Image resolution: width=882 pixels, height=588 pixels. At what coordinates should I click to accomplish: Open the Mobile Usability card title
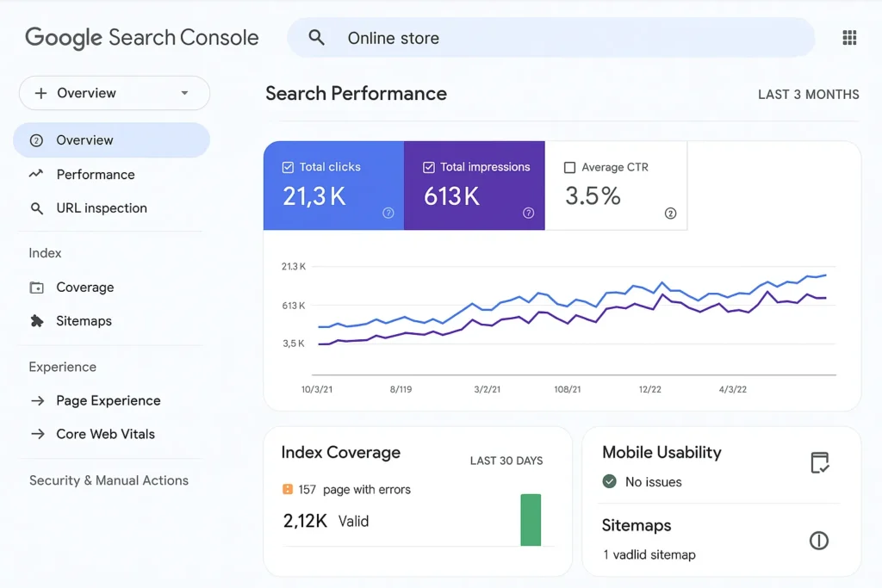tap(661, 453)
